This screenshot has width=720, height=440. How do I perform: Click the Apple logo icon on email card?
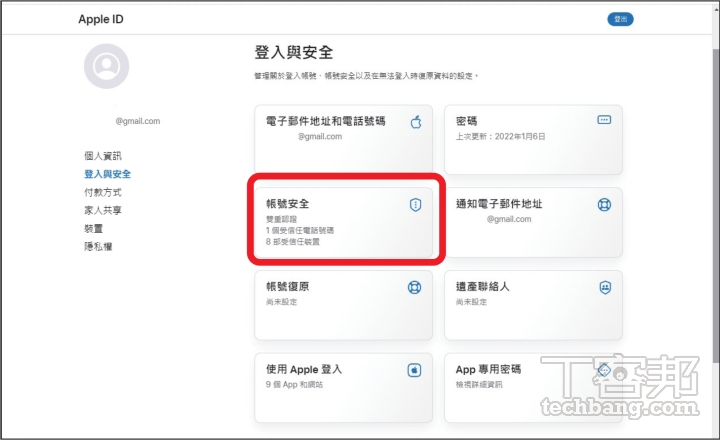pos(416,122)
